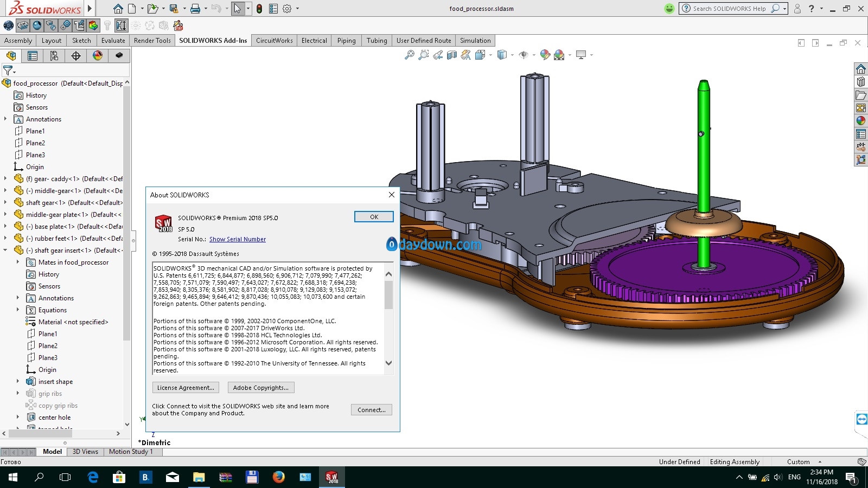
Task: Toggle the SOLIDWORKS Simulation colored cube icon
Action: pyautogui.click(x=93, y=25)
